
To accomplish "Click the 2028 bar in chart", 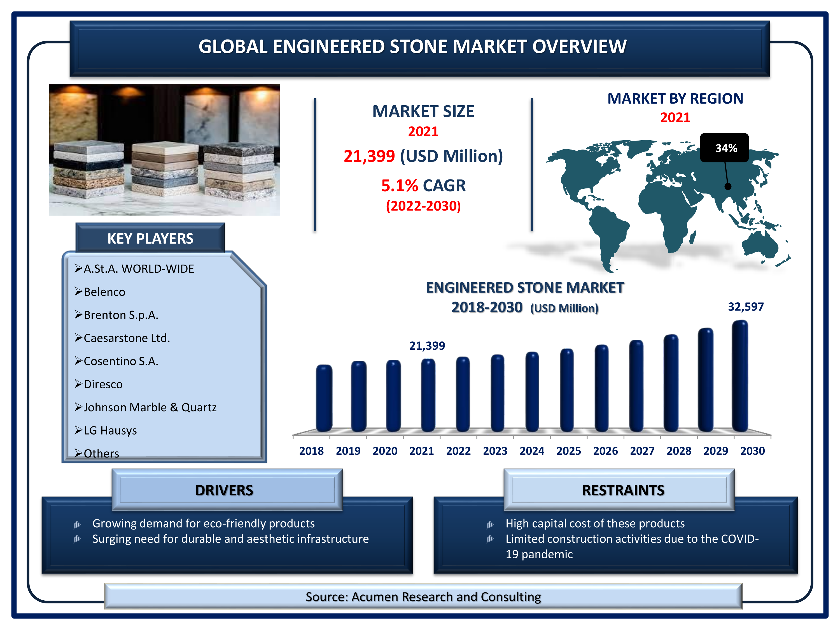I will (671, 383).
